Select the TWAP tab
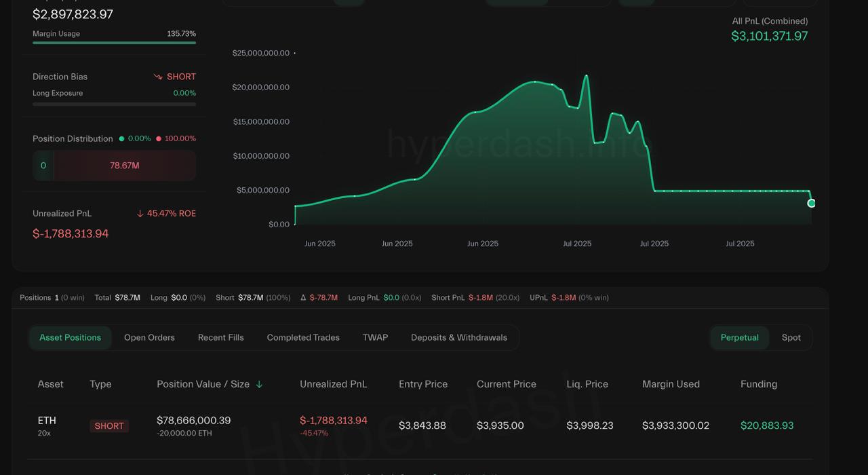The image size is (868, 475). [x=375, y=337]
